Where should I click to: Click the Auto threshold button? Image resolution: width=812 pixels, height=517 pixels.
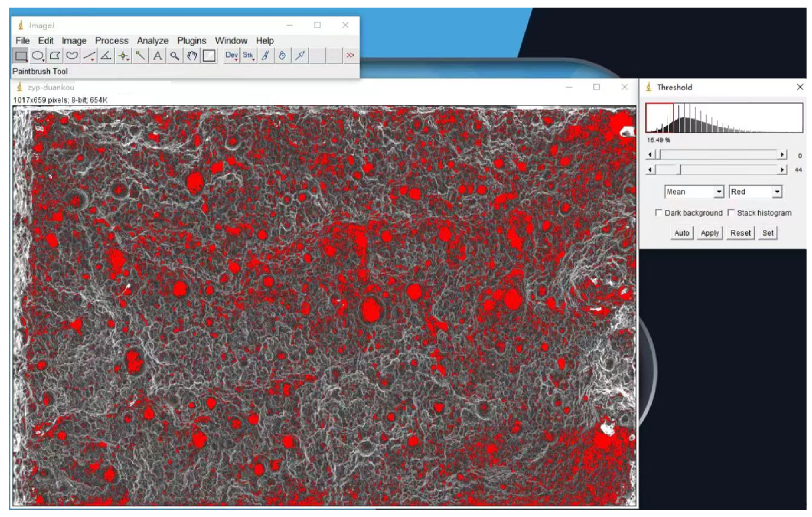tap(681, 233)
